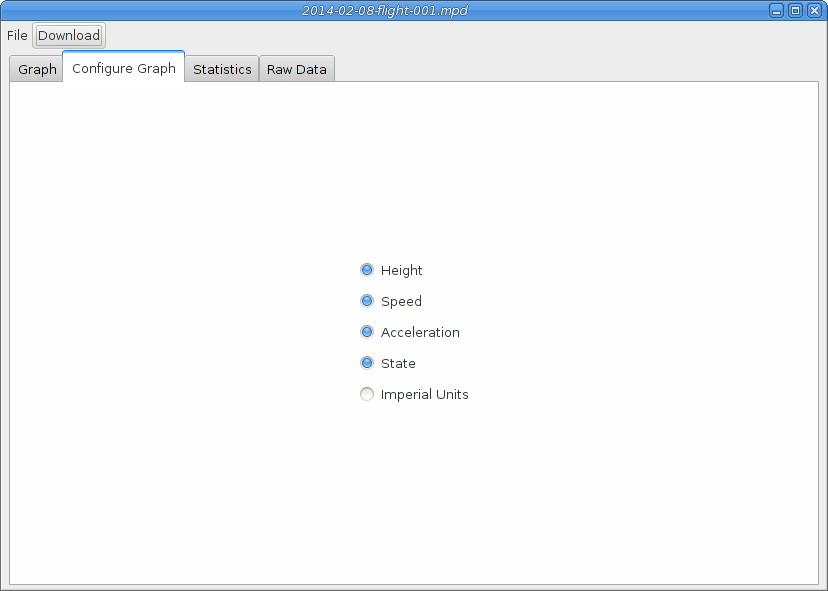Click the 'Height' text label
This screenshot has height=591, width=828.
pyautogui.click(x=402, y=270)
